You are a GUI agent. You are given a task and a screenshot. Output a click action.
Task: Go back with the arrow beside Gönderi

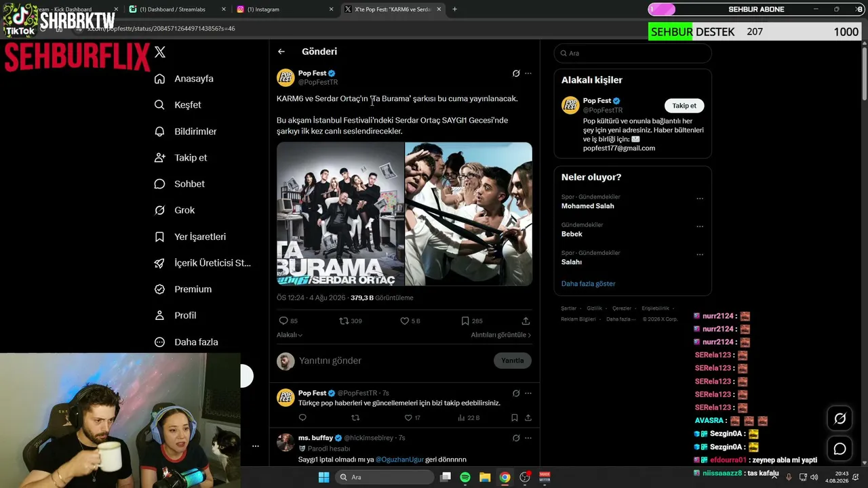[x=281, y=52]
